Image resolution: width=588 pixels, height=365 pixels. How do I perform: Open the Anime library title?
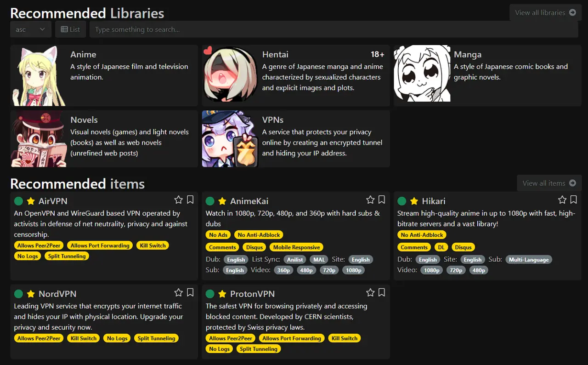point(83,54)
